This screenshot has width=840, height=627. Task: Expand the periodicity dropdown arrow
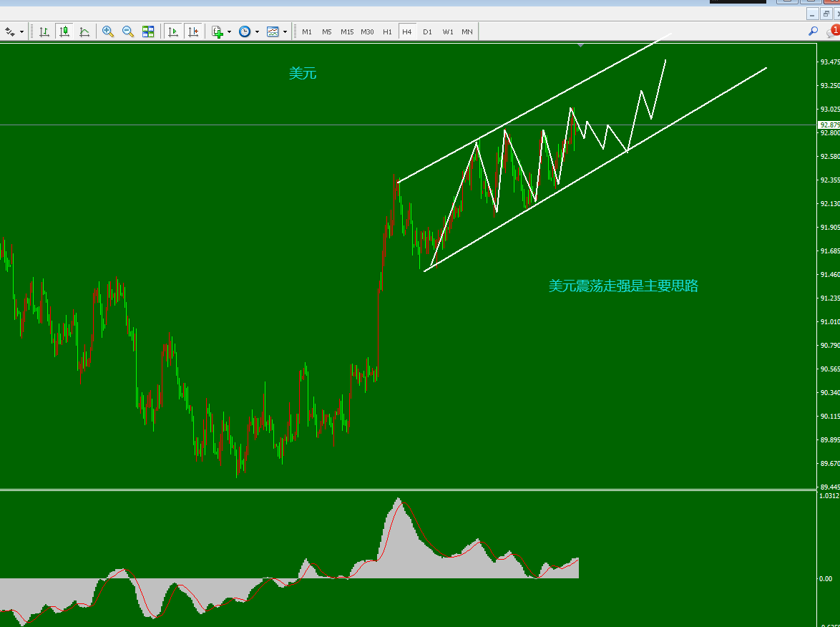click(x=257, y=31)
